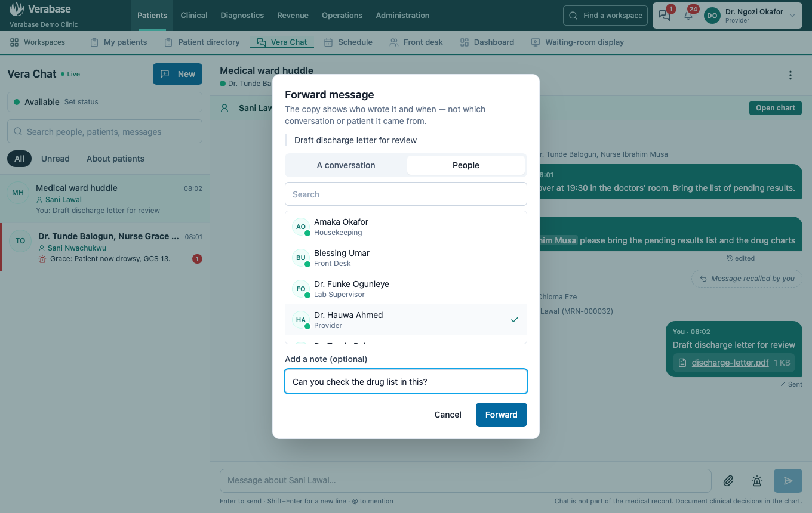Click the Forward button
Screen dimensions: 812x513
pyautogui.click(x=502, y=415)
